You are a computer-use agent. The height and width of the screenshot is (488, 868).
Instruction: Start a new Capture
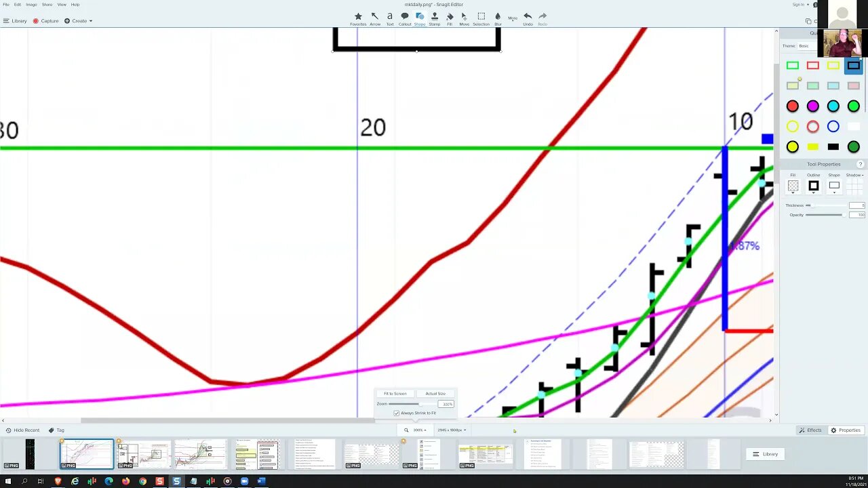click(x=45, y=21)
